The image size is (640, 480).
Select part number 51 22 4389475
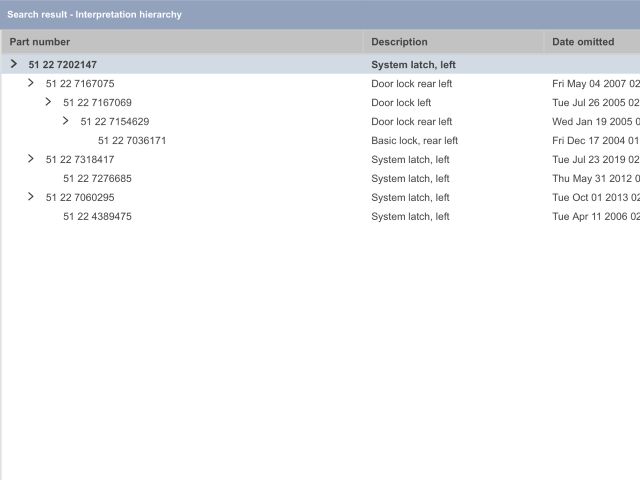[97, 217]
